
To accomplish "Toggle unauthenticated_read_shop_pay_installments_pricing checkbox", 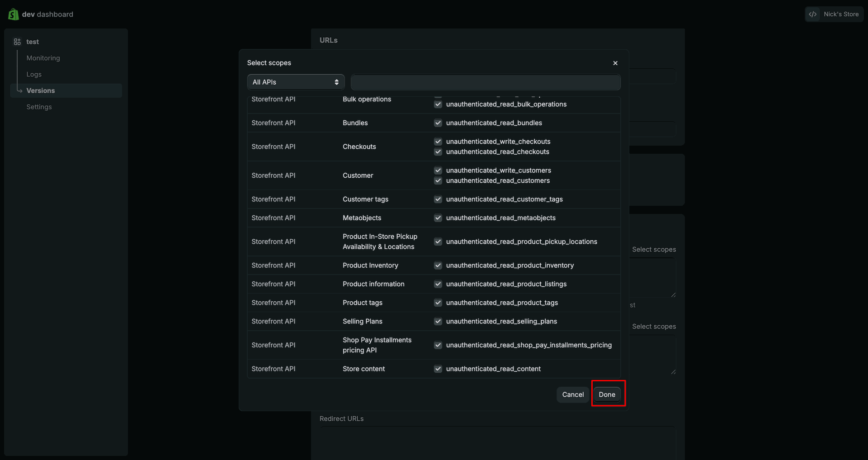I will point(438,345).
